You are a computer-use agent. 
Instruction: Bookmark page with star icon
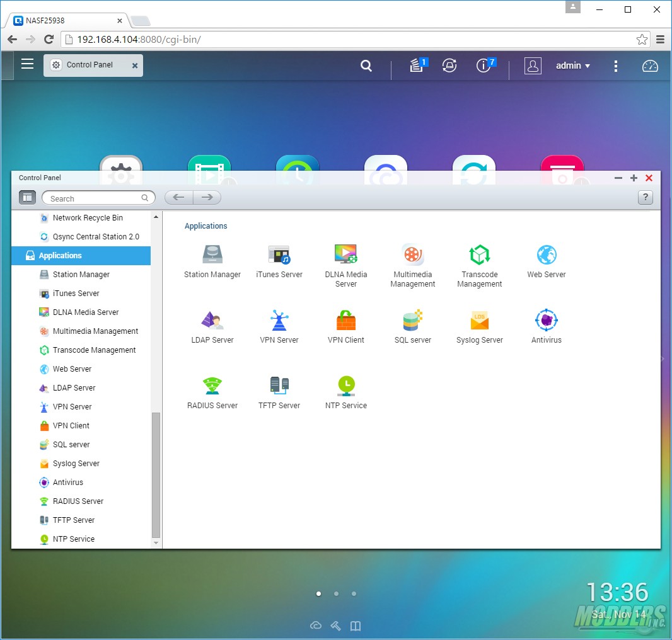tap(642, 40)
